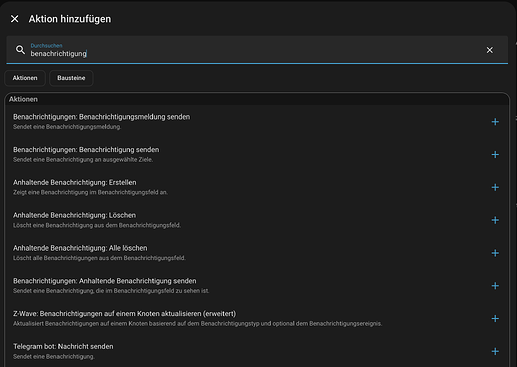Screen dimensions: 517x367
Task: Select 'Telegram bot: Nachricht senden' row
Action: click(257, 351)
